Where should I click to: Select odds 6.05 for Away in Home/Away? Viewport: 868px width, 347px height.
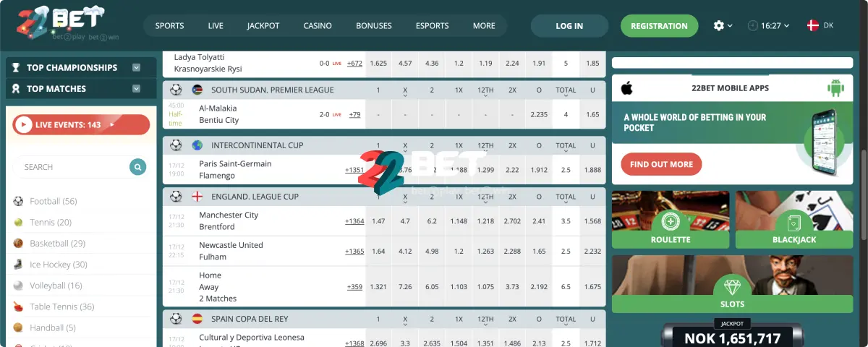pos(432,287)
